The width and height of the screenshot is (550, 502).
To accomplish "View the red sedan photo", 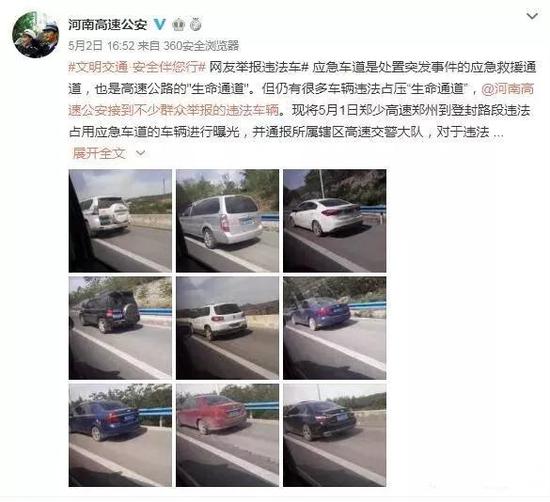I will [228, 435].
